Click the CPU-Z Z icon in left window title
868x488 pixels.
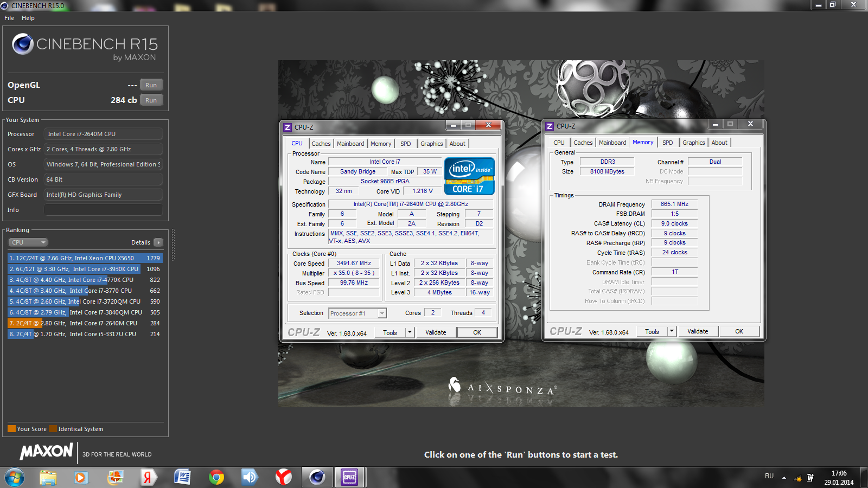pyautogui.click(x=288, y=127)
